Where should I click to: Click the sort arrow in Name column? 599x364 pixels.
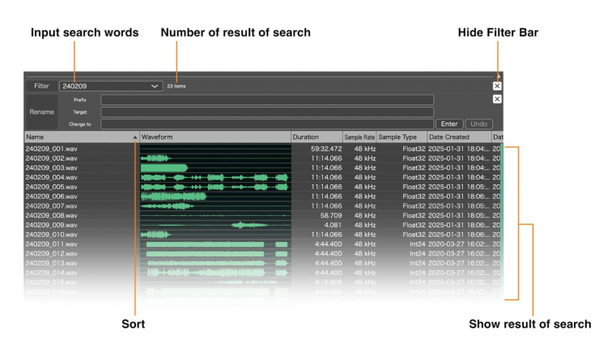click(134, 138)
